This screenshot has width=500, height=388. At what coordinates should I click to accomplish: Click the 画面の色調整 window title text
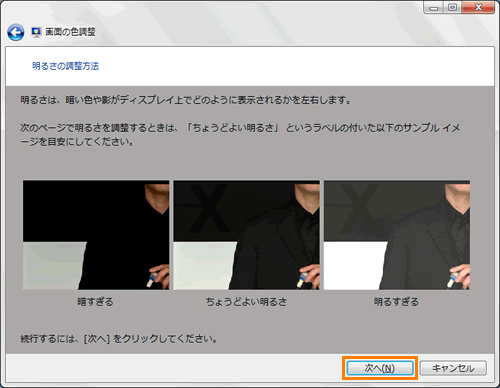tap(71, 32)
